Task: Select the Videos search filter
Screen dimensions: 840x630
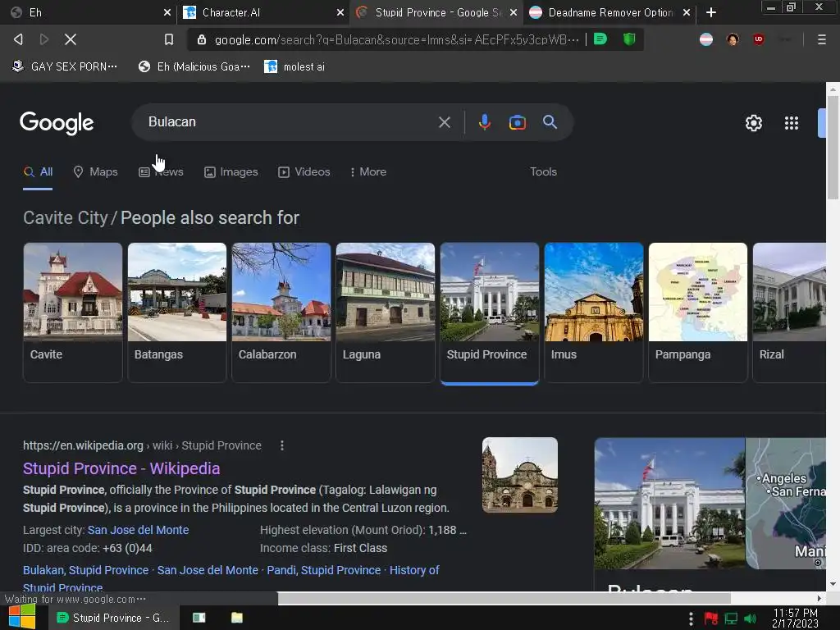Action: [x=304, y=172]
